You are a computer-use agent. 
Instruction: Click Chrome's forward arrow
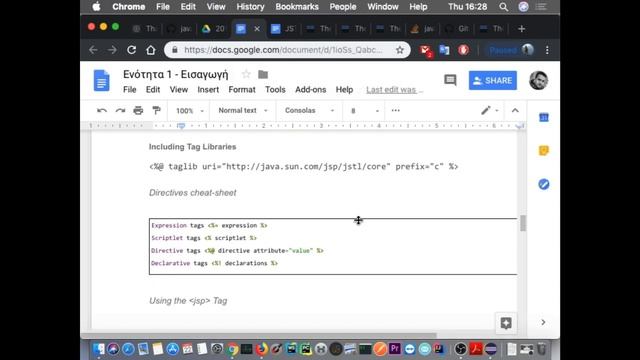click(112, 50)
